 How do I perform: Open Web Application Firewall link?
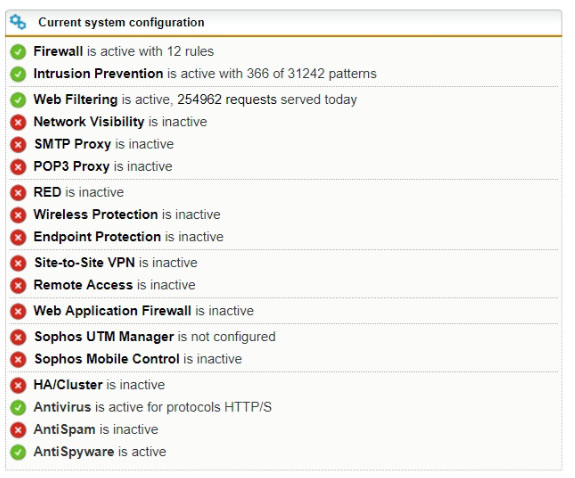click(x=112, y=311)
